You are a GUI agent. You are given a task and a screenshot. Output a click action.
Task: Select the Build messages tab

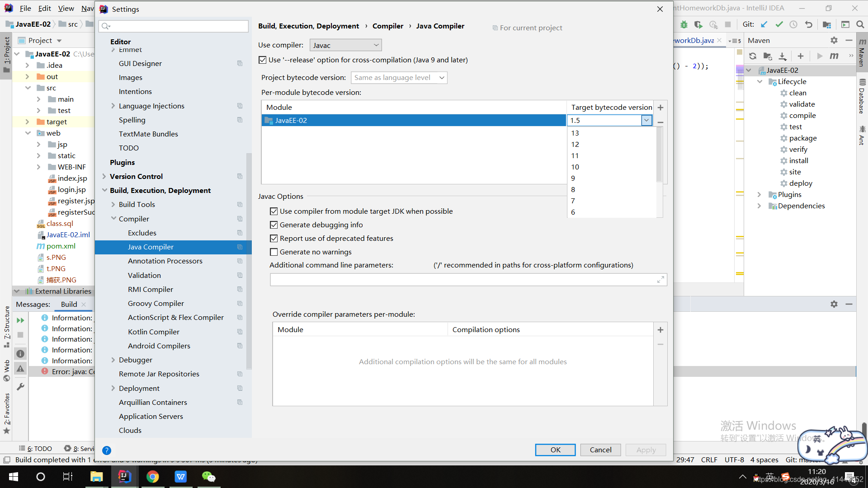69,305
